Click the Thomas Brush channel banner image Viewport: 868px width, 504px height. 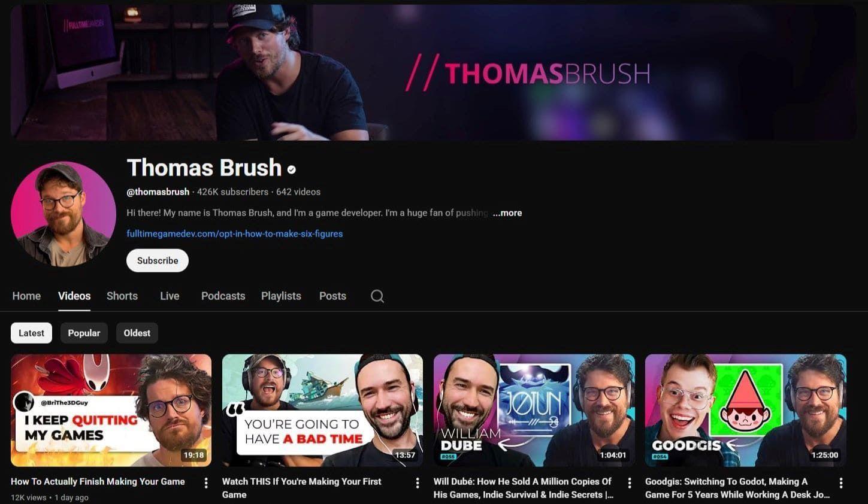pos(434,72)
